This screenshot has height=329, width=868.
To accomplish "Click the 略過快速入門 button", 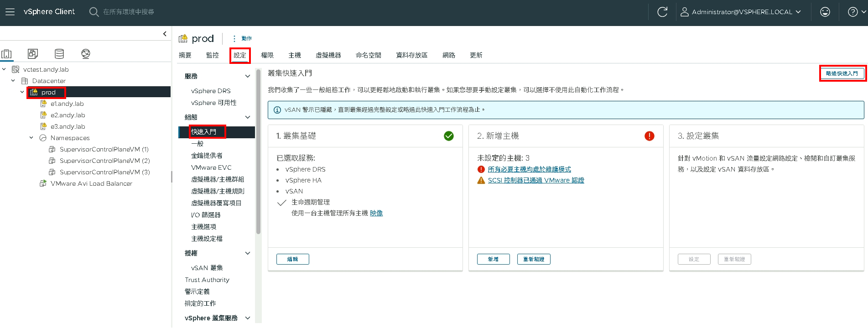I will pos(842,73).
